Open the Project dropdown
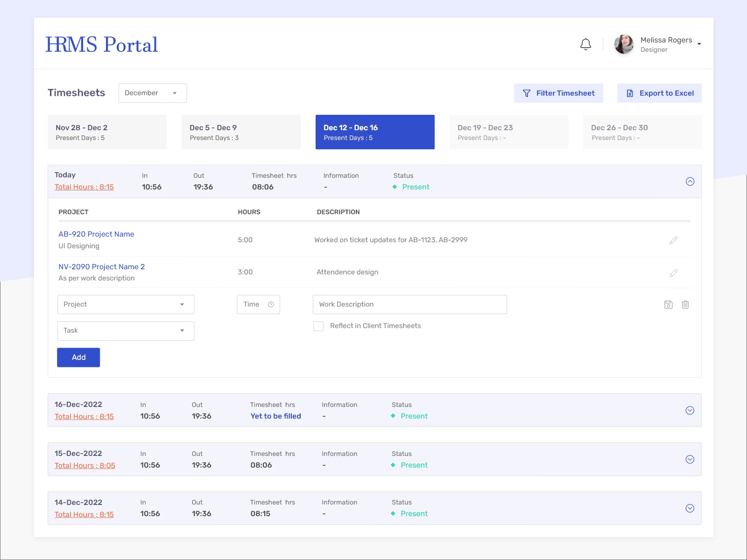 pos(125,304)
